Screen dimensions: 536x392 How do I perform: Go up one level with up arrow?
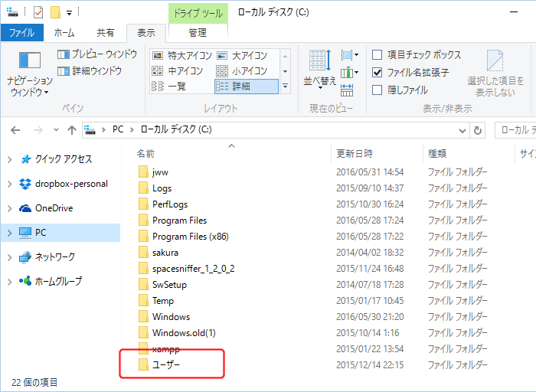72,130
